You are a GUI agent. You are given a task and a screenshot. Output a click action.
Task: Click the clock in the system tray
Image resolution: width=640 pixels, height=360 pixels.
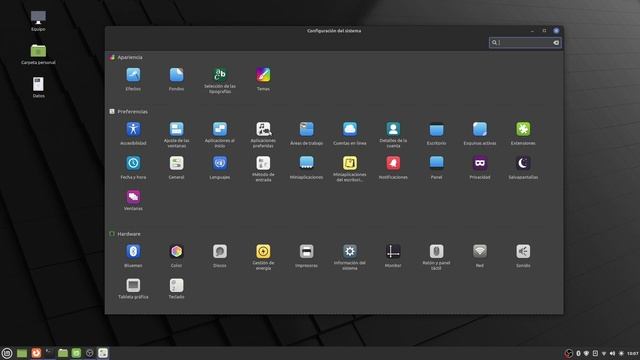point(633,353)
